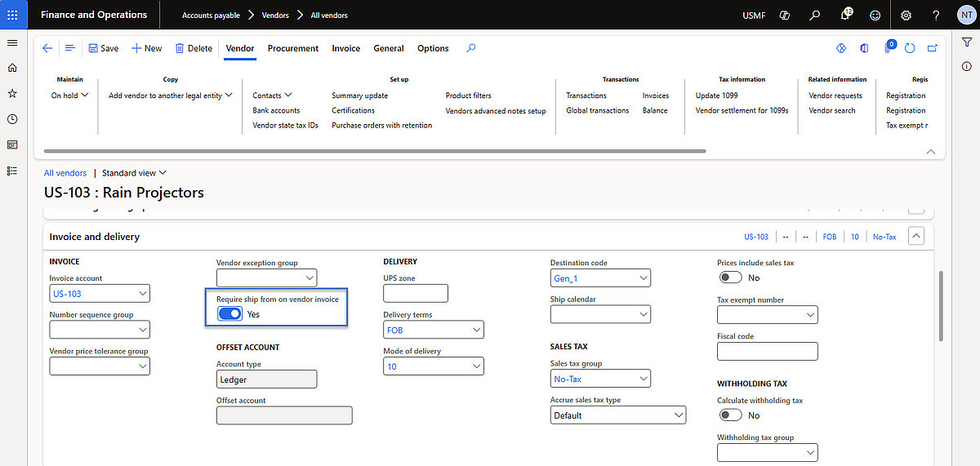Click the Delete button

[x=194, y=49]
